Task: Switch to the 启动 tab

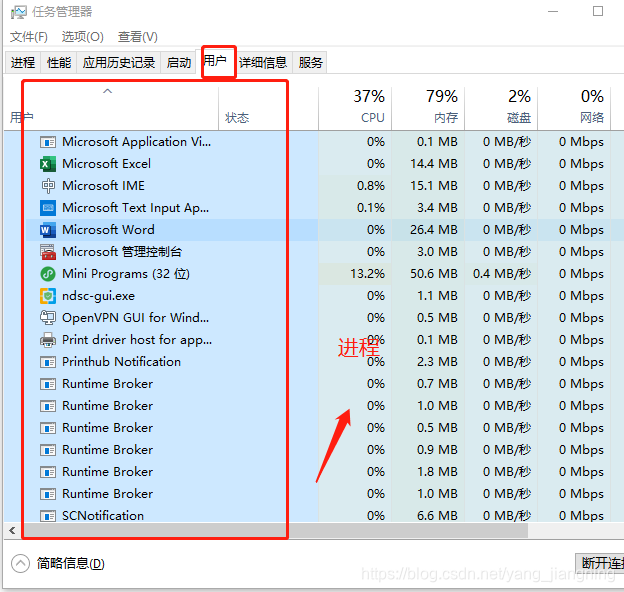Action: [179, 62]
